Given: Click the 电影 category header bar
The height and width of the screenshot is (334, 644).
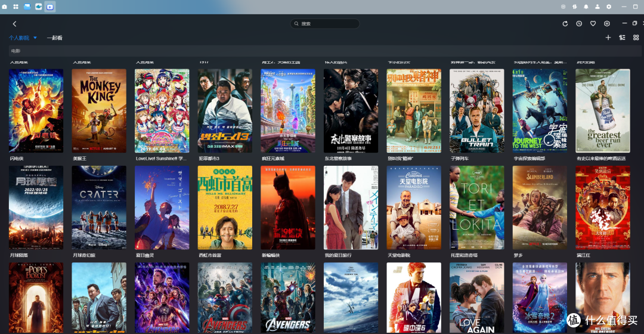Looking at the screenshot, I should point(324,51).
